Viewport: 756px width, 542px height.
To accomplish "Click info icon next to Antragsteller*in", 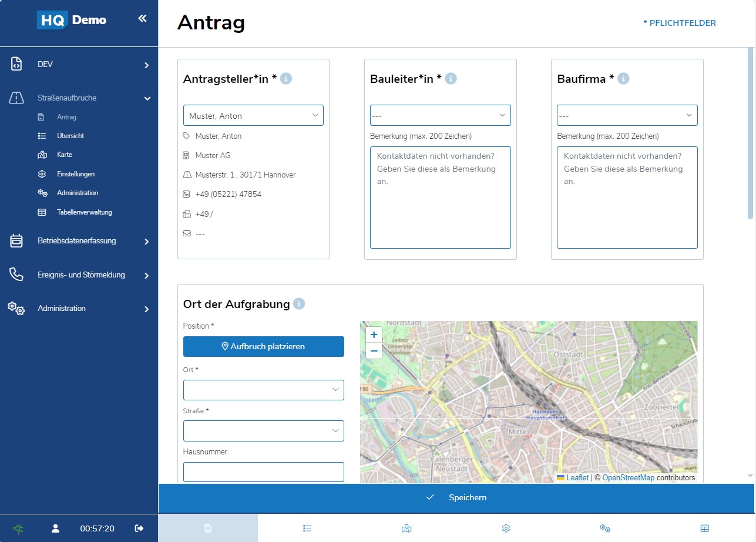I will pos(286,78).
